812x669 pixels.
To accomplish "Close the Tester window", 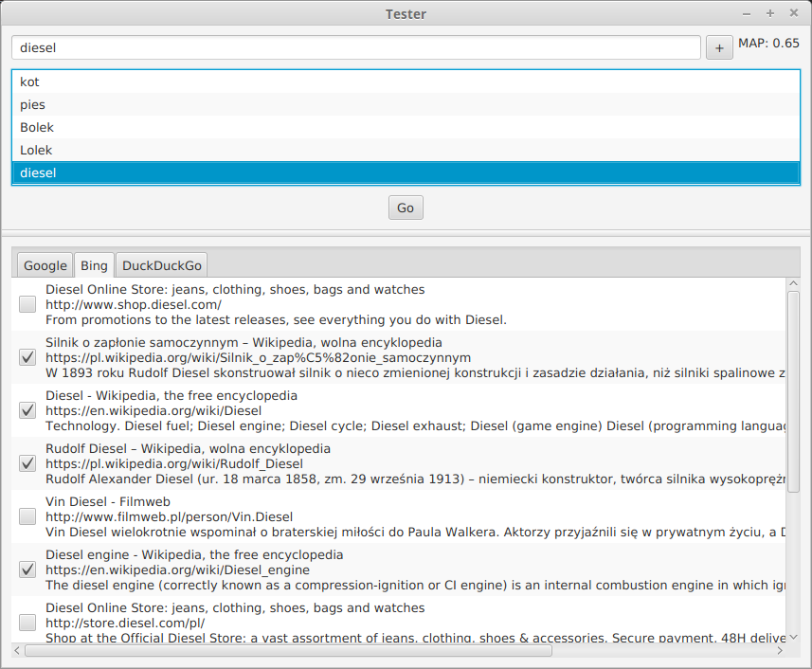I will tap(794, 13).
